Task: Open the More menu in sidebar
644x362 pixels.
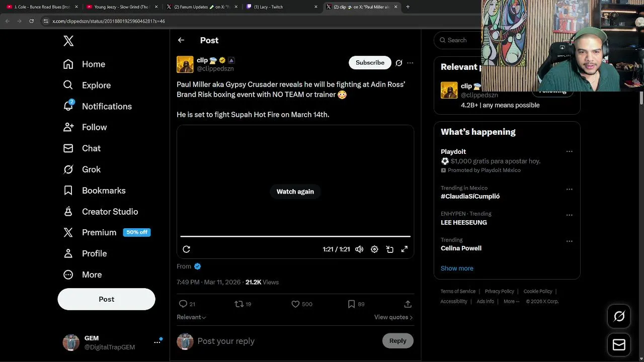Action: click(x=82, y=275)
